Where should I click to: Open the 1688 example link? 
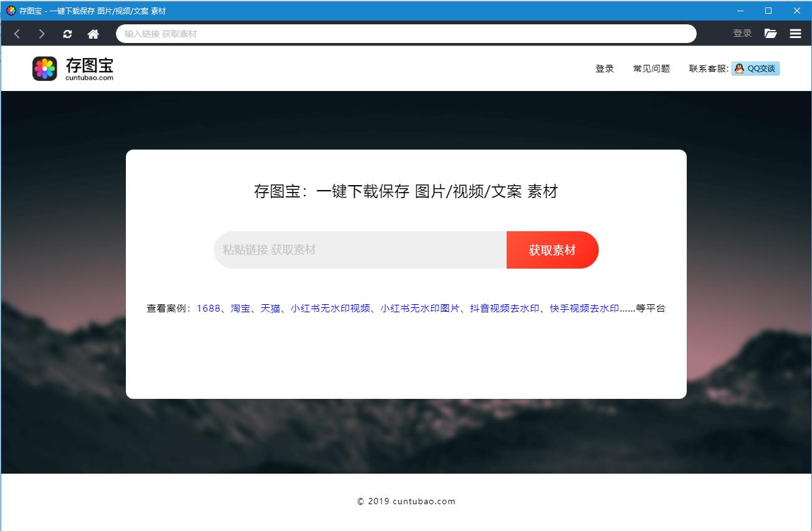click(208, 309)
